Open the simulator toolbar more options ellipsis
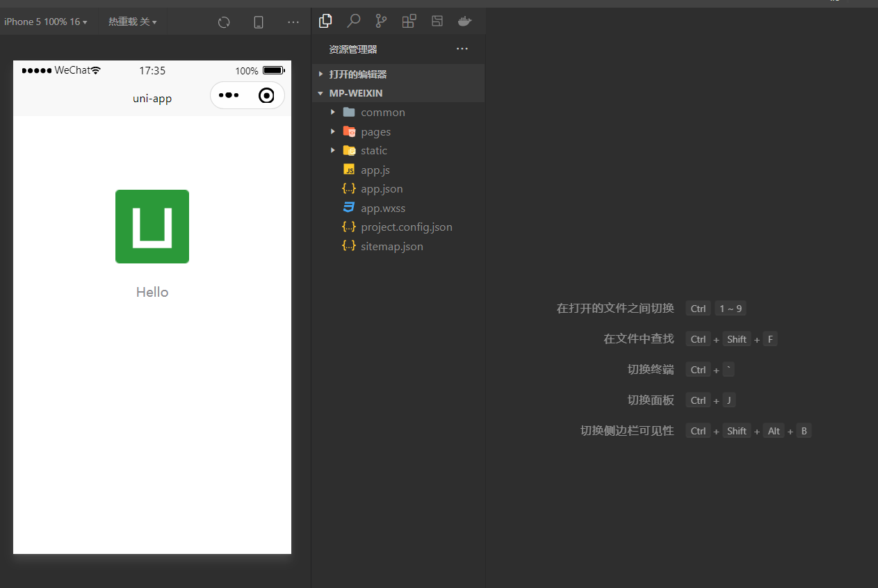This screenshot has height=588, width=878. [293, 22]
